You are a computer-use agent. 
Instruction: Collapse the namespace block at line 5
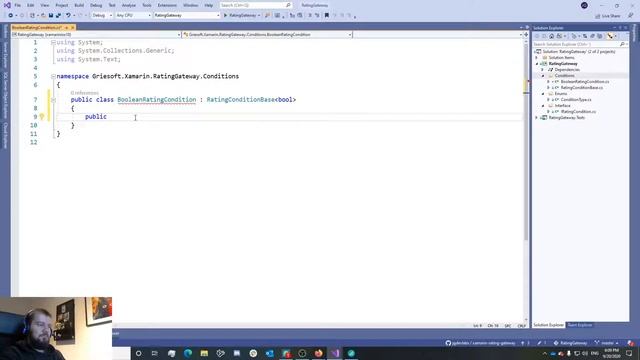click(x=53, y=76)
